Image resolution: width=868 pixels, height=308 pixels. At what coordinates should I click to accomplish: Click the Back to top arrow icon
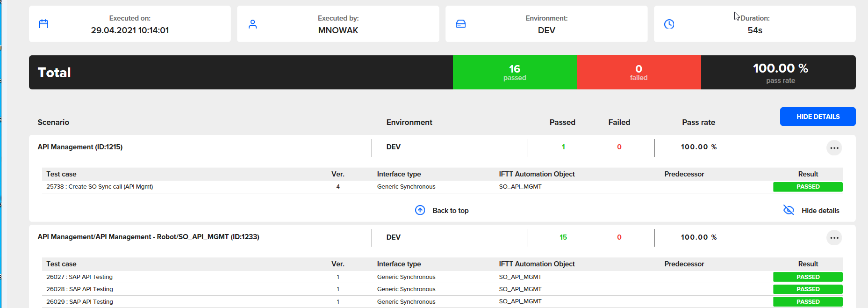tap(420, 210)
